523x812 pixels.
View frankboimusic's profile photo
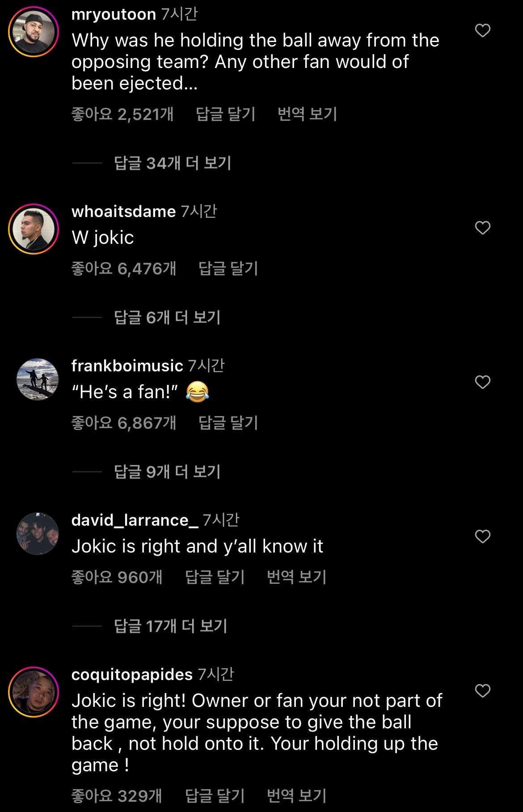[x=38, y=379]
